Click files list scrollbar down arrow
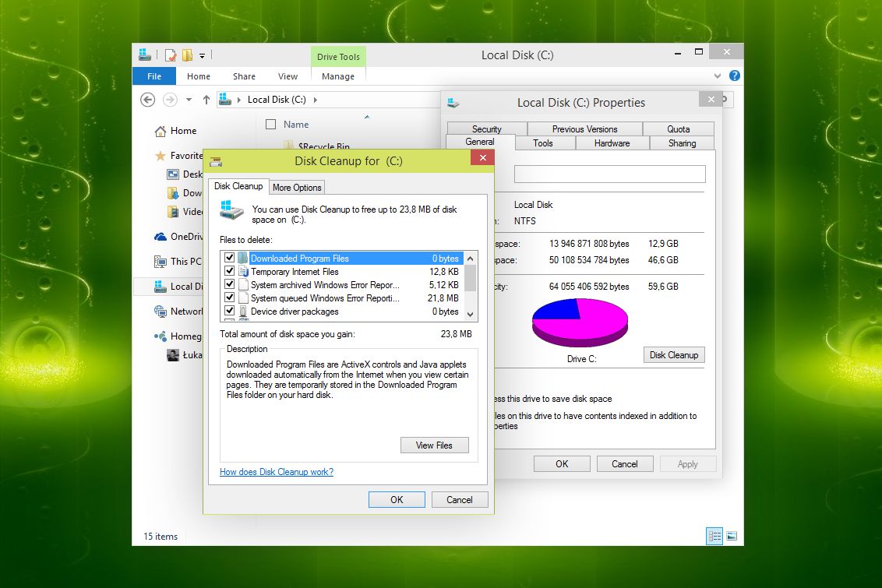The height and width of the screenshot is (588, 882). point(471,314)
